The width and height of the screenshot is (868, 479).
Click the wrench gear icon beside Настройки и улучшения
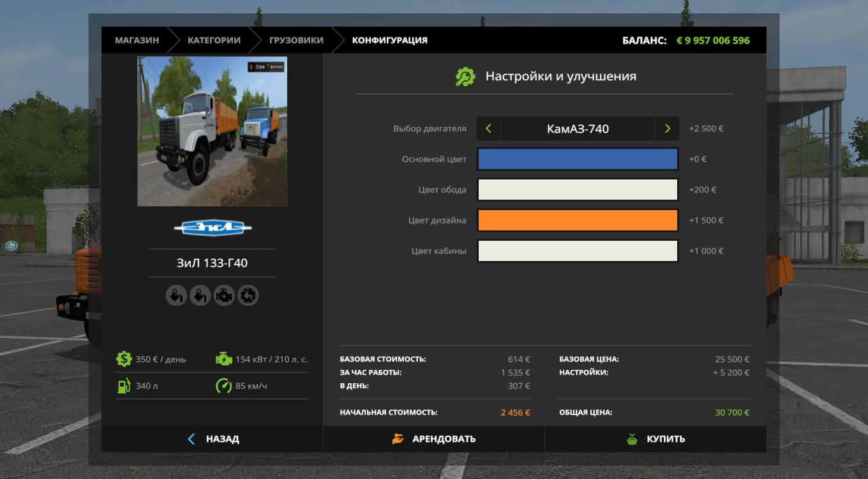[x=465, y=77]
